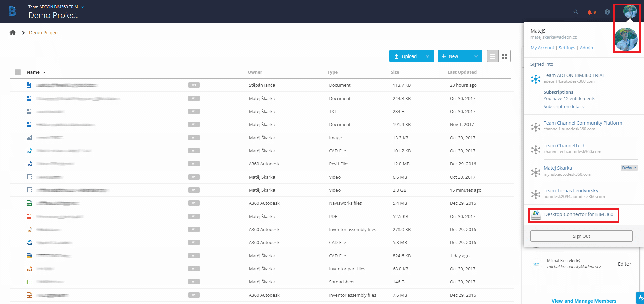Viewport: 644px width, 304px height.
Task: Switch to Team Tomas Lendvorsky hub
Action: coord(571,191)
